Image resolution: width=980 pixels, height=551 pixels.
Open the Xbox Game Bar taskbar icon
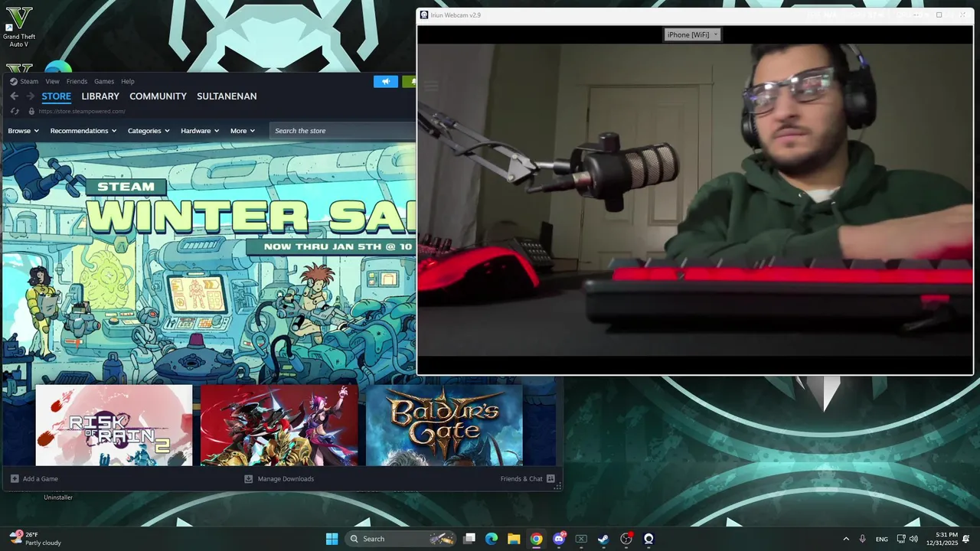pos(581,539)
